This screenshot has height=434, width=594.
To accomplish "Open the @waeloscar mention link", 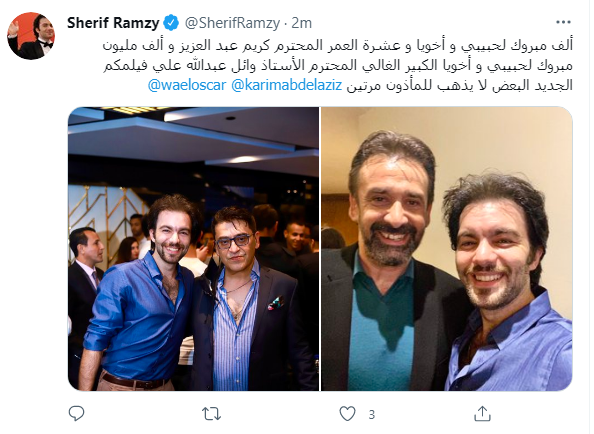I will [187, 85].
